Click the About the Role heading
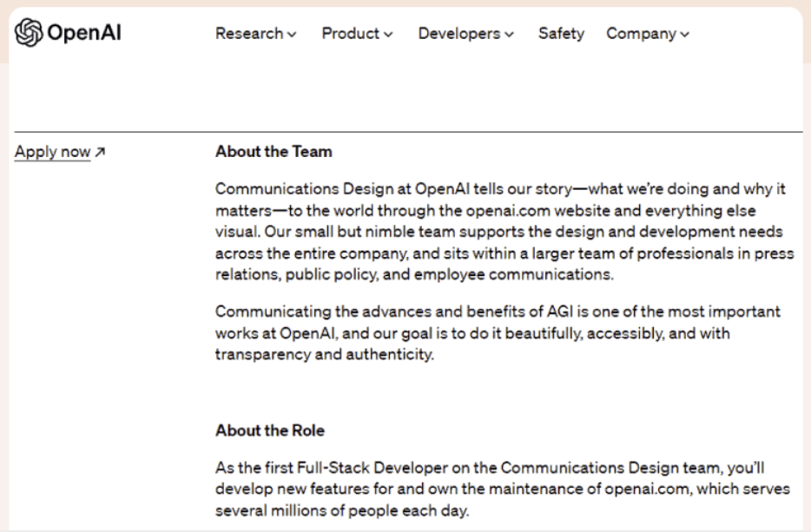Screen dimensions: 811x532 click(x=270, y=430)
